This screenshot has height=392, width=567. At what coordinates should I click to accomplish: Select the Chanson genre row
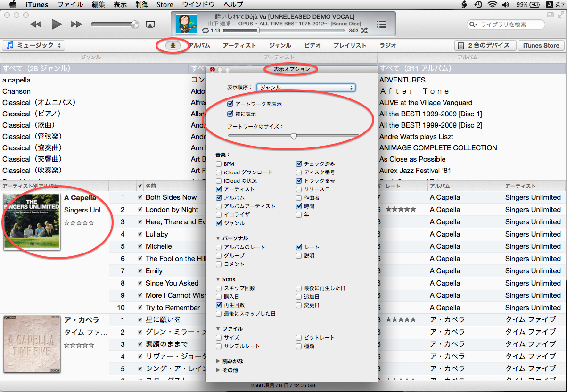94,91
